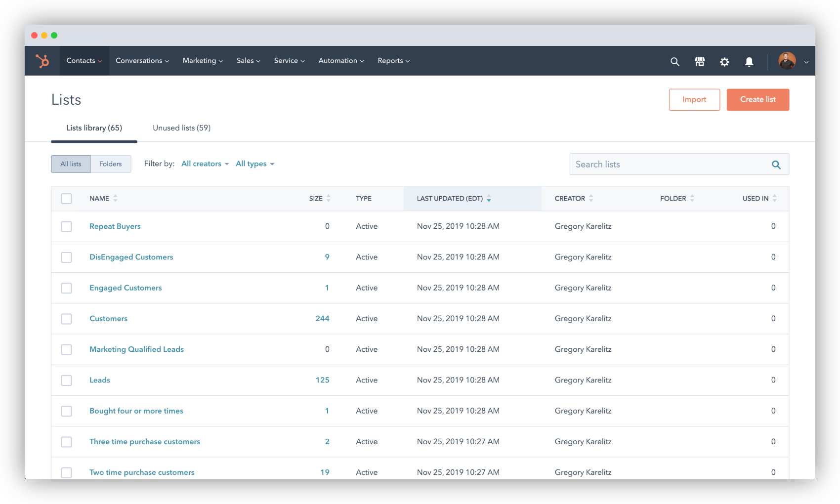
Task: Click the search icon in Search lists
Action: click(x=776, y=165)
